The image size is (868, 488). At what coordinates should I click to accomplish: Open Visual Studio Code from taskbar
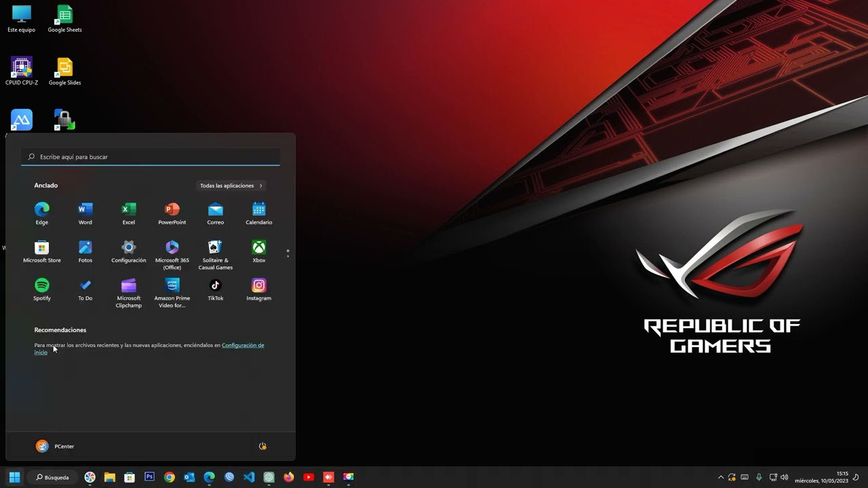coord(249,477)
